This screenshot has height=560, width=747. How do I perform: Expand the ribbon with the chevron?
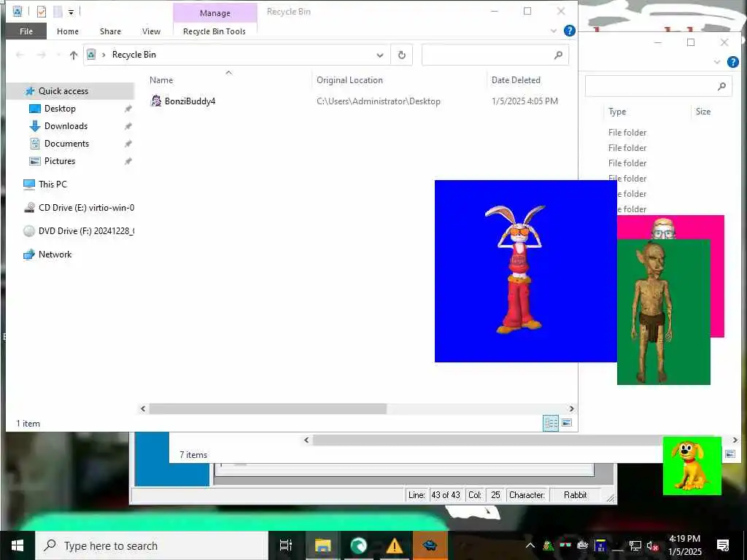(x=554, y=31)
